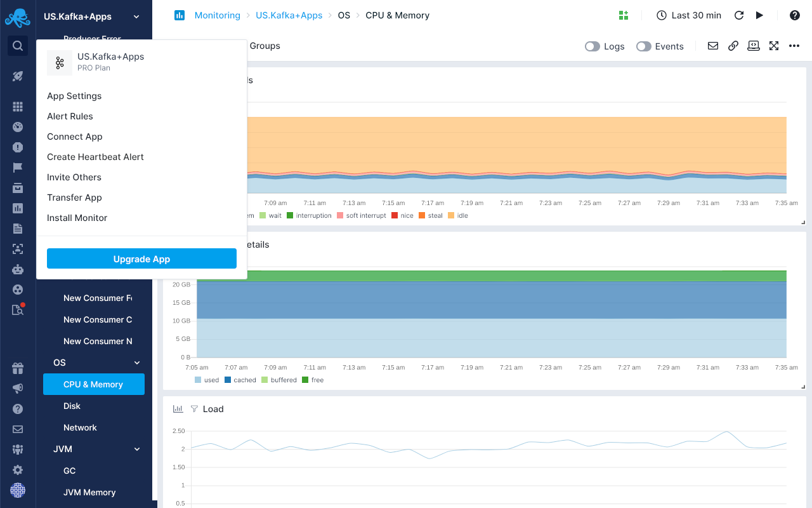The image size is (812, 508).
Task: Click the flag icon in the left rail
Action: (18, 168)
